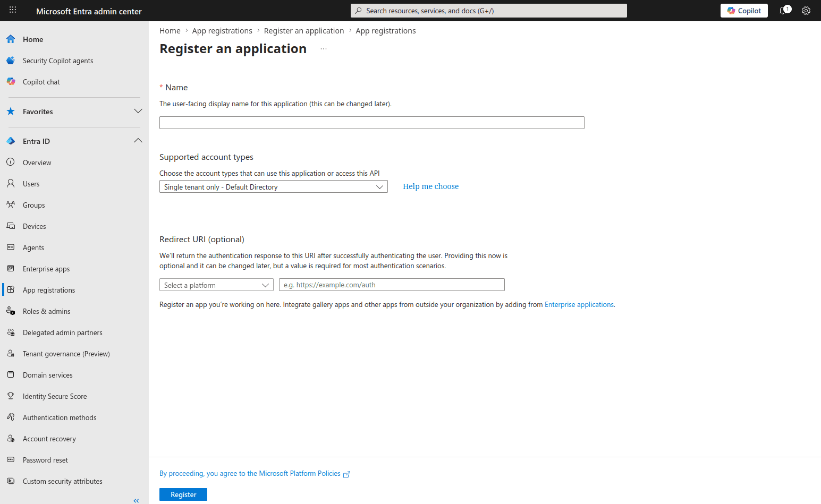821x504 pixels.
Task: Open the Supported account types dropdown
Action: [274, 187]
